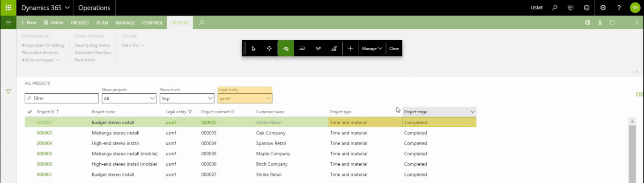Open project ID 000005 link

pos(44,154)
